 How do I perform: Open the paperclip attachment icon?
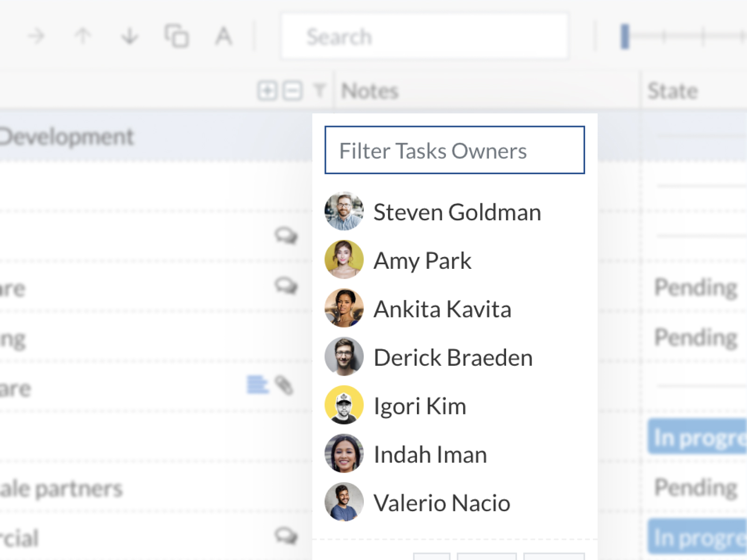click(284, 385)
